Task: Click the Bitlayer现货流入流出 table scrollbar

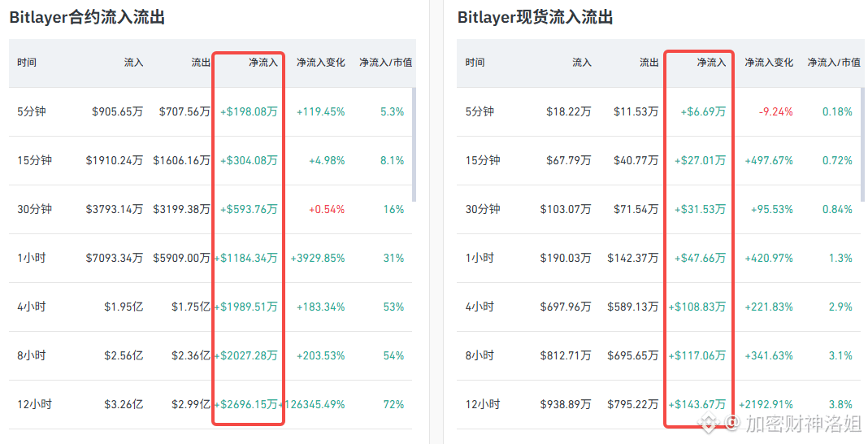Action: coord(862,145)
